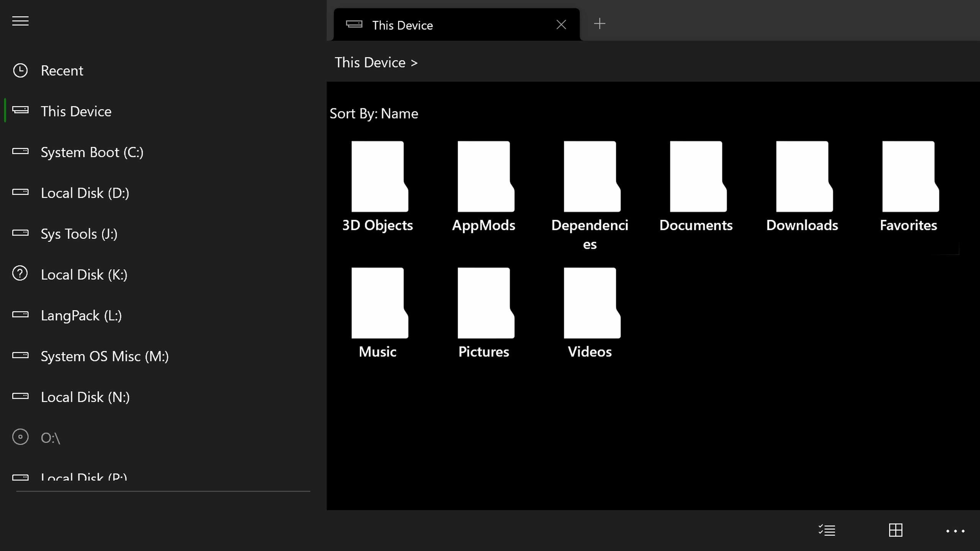
Task: Go to System OS Misc (M:) drive
Action: 105,356
